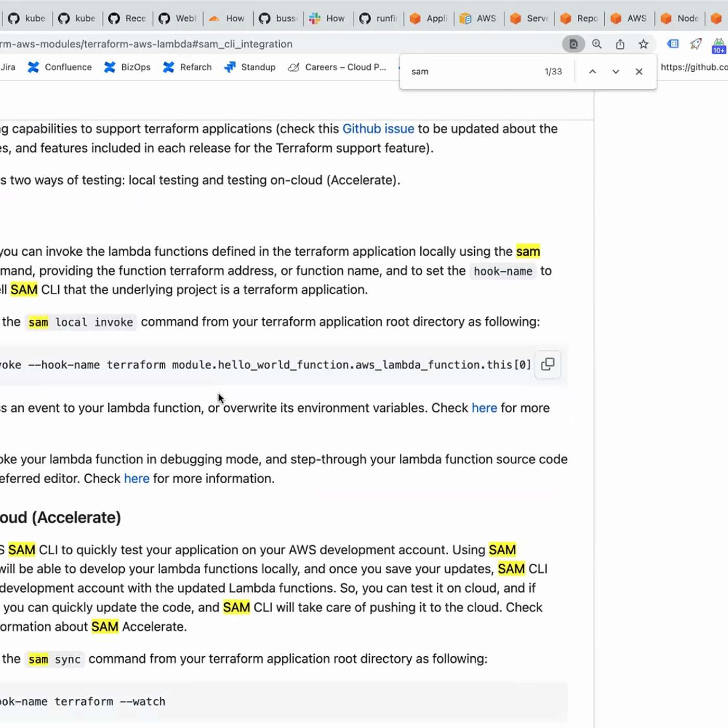The image size is (728, 728).
Task: Follow the 'Github issue' link
Action: (x=378, y=129)
